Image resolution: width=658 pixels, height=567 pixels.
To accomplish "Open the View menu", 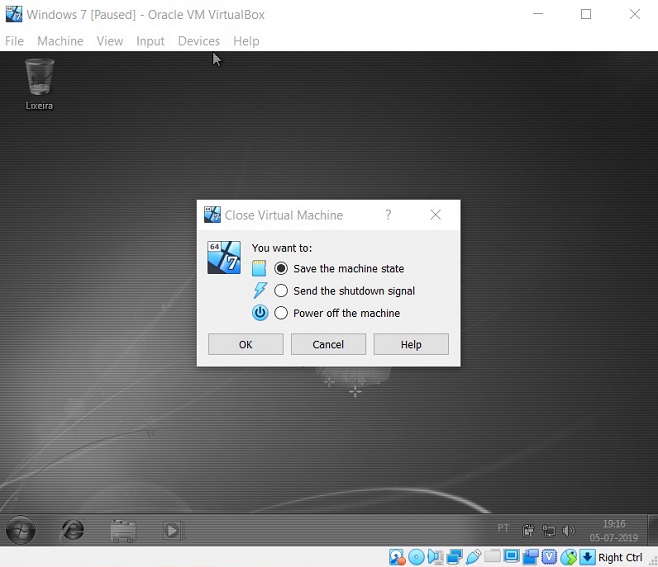I will point(110,41).
